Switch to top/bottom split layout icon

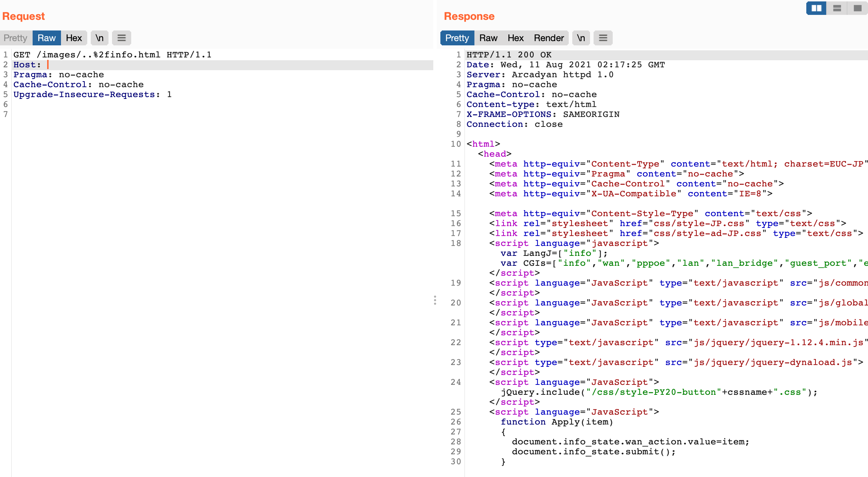point(837,8)
